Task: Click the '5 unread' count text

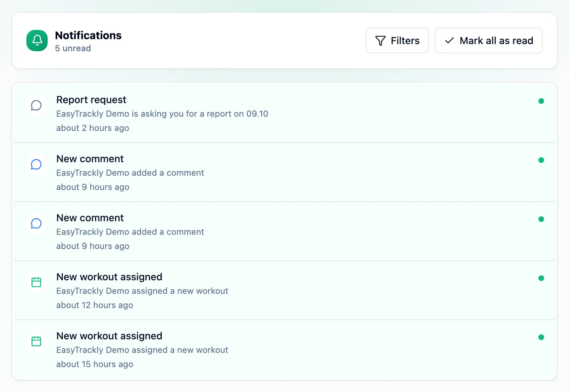Action: 73,48
